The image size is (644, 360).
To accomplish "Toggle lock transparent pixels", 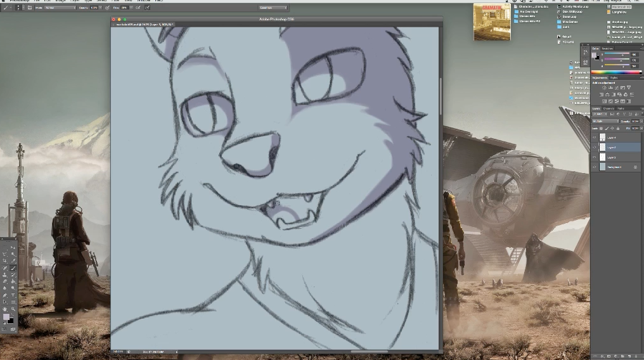I will [602, 129].
